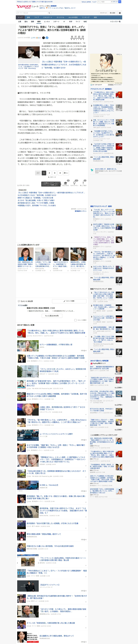Focus the キーワードを入力 search field
Viewport: 138px width, 644px height.
point(32,13)
